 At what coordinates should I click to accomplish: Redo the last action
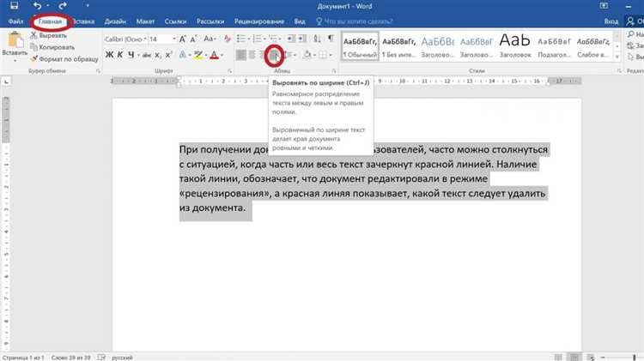(x=63, y=6)
